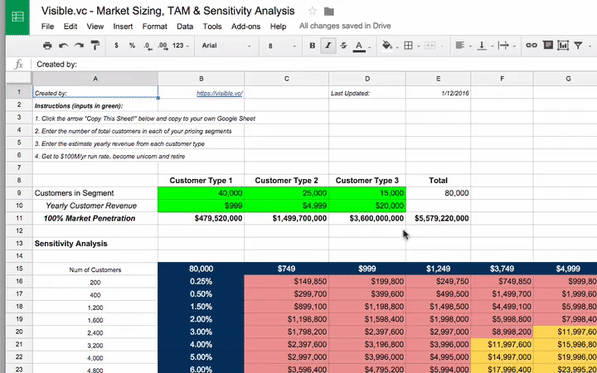This screenshot has width=597, height=373.
Task: Open the font size 8 dropdown
Action: (282, 46)
